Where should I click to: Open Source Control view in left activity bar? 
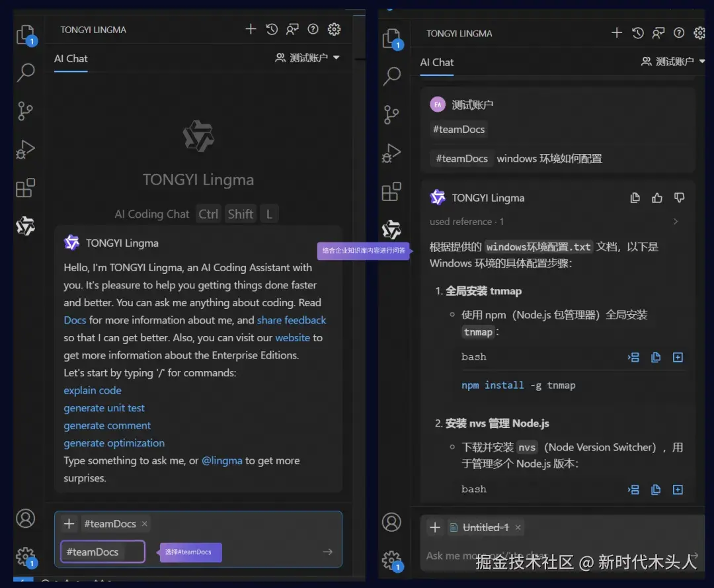tap(25, 110)
